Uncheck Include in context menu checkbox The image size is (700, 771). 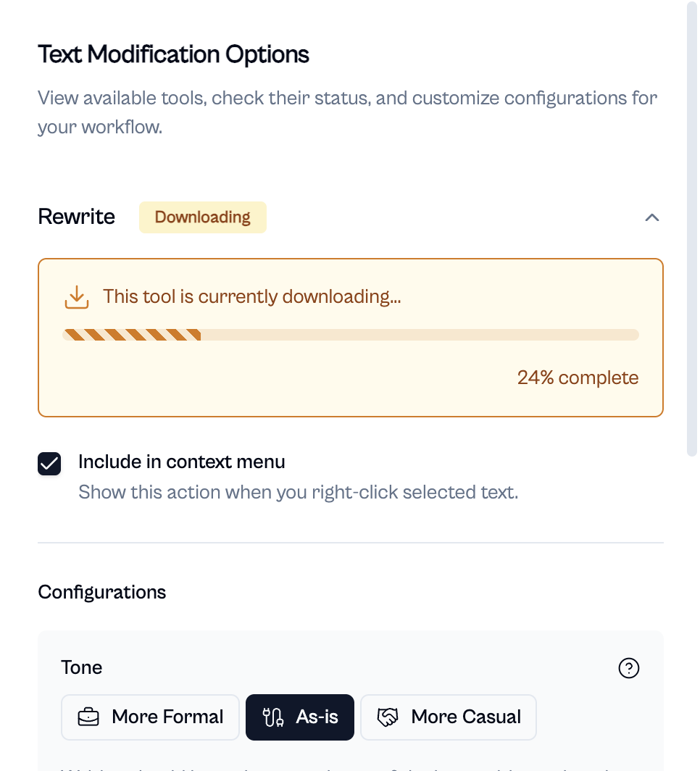tap(49, 464)
